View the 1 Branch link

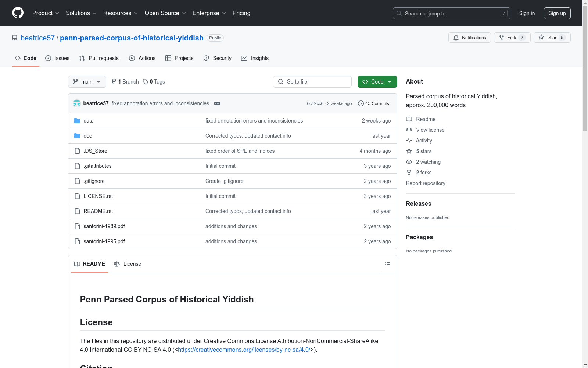(x=125, y=82)
